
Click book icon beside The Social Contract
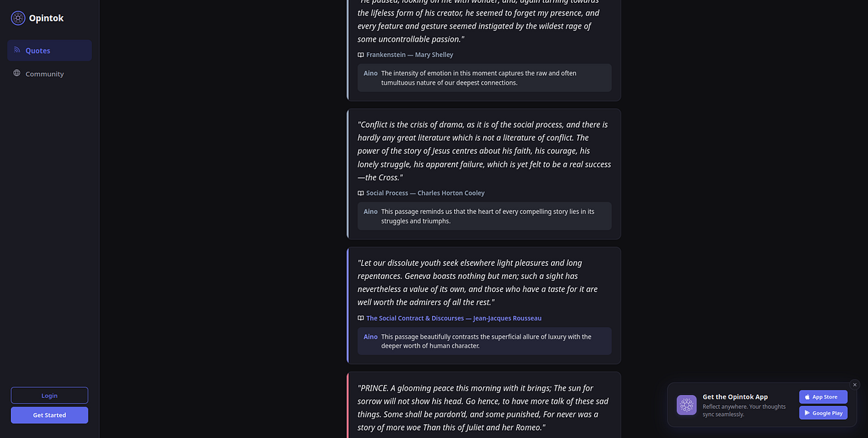coord(361,318)
